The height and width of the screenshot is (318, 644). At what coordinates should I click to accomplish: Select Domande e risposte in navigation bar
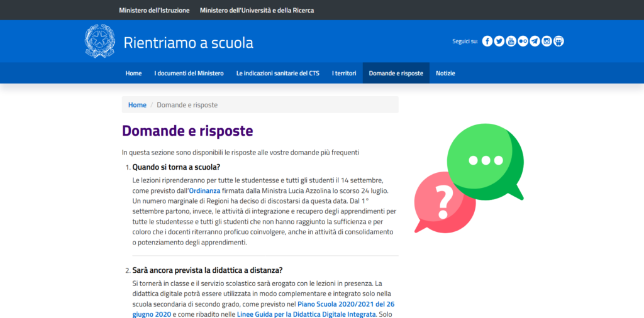396,73
